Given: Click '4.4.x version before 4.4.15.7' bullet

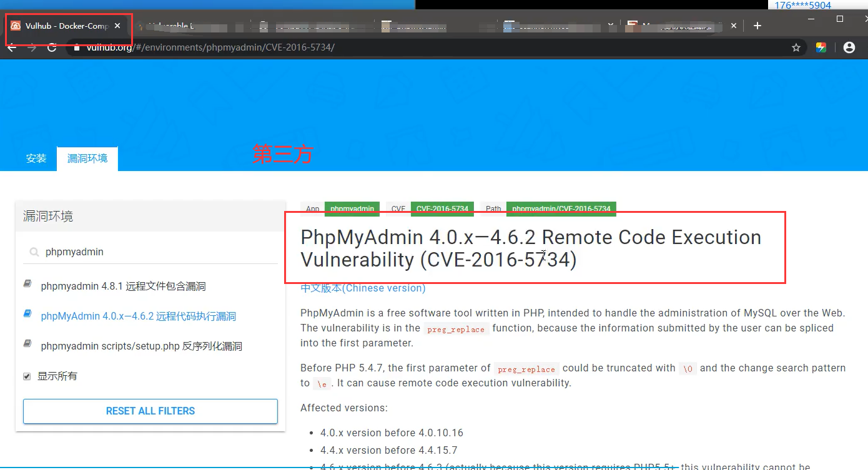Looking at the screenshot, I should pyautogui.click(x=389, y=451).
